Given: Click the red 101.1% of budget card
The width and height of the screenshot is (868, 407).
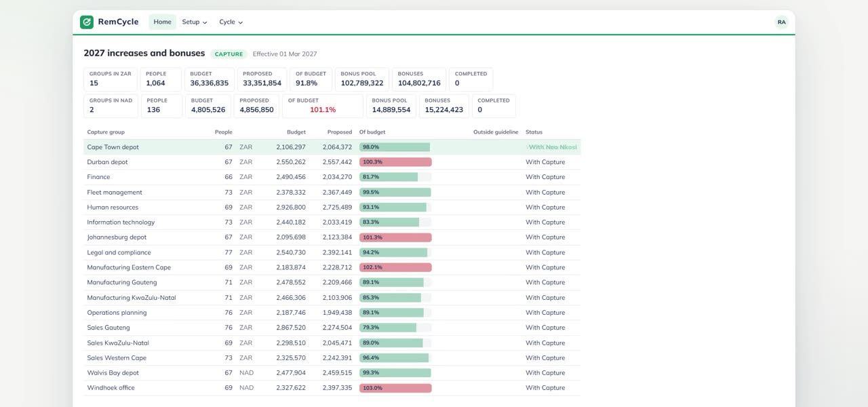Looking at the screenshot, I should point(323,106).
